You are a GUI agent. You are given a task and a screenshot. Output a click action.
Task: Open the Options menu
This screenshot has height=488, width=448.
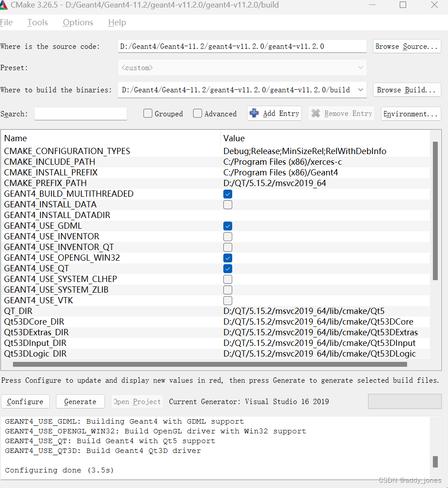click(x=78, y=22)
